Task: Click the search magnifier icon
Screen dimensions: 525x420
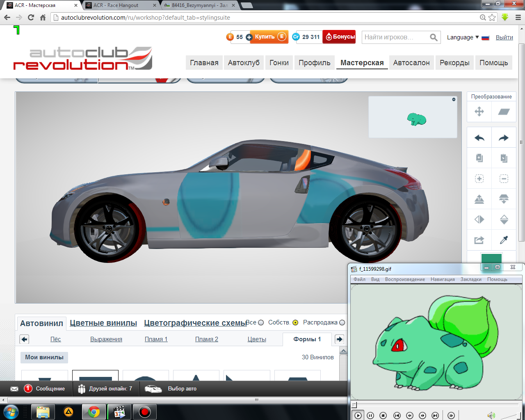Action: pyautogui.click(x=434, y=37)
